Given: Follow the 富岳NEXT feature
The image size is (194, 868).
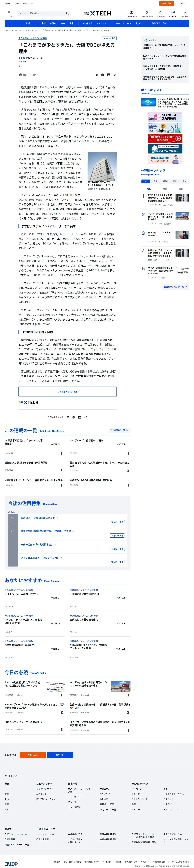Looking at the screenshot, I should [x=117, y=522].
